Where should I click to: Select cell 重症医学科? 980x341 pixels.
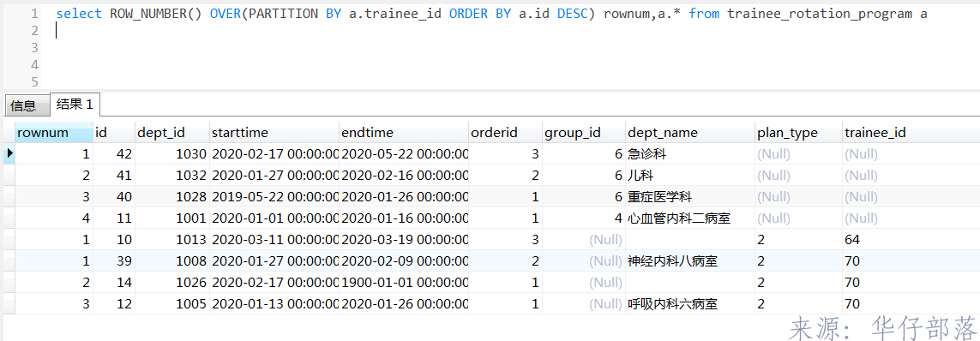click(689, 197)
